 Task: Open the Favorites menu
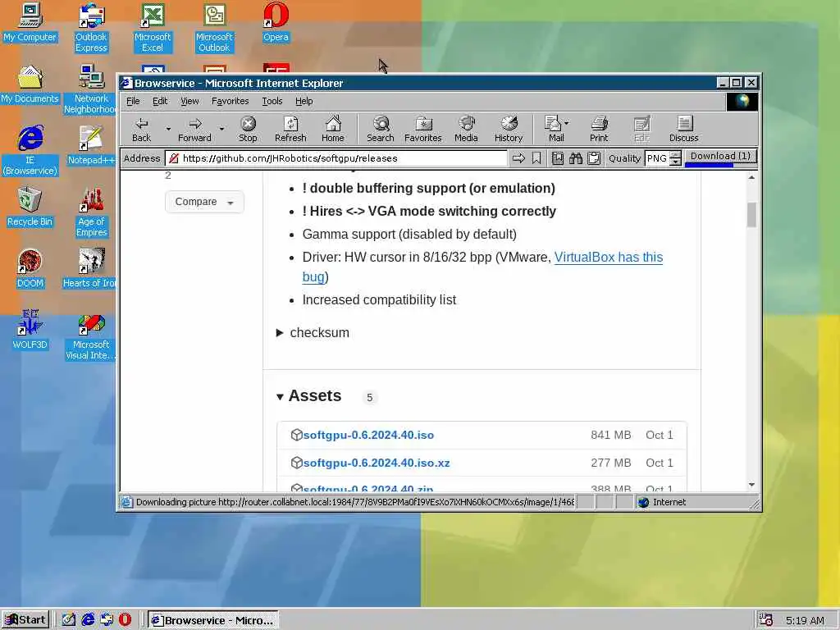coord(230,101)
